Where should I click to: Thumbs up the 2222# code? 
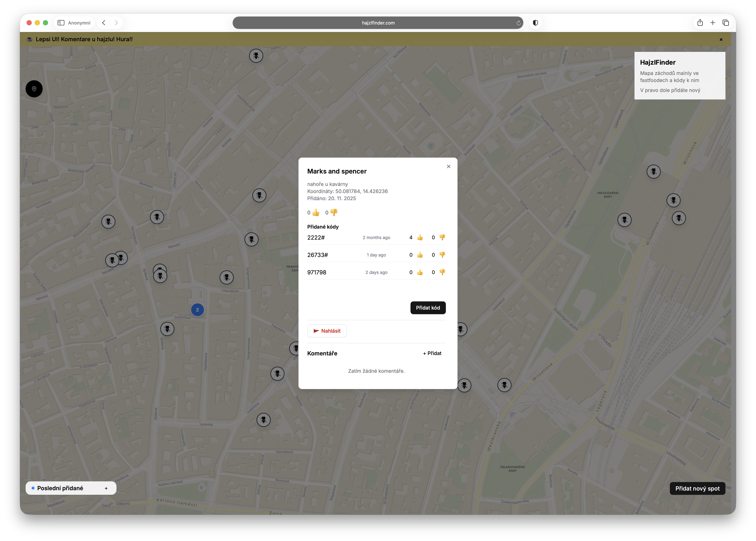point(420,237)
